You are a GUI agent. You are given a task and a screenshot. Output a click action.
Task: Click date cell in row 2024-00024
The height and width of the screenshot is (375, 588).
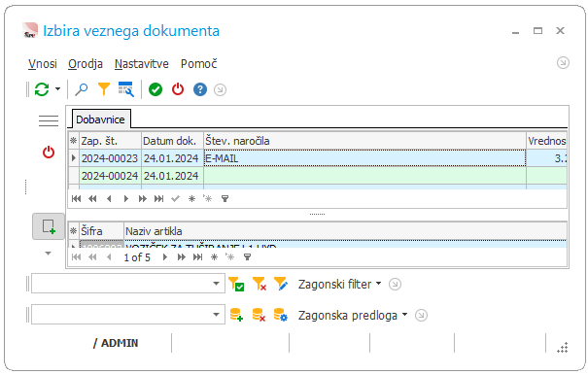point(172,176)
